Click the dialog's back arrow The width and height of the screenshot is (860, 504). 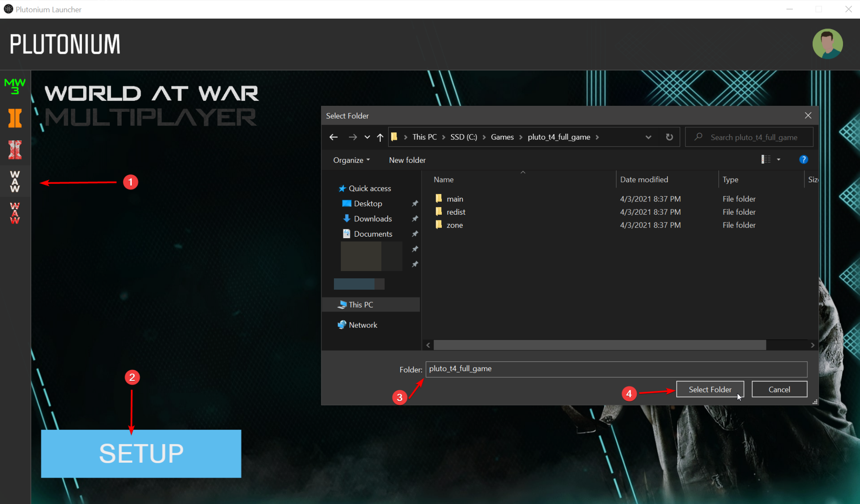point(334,137)
